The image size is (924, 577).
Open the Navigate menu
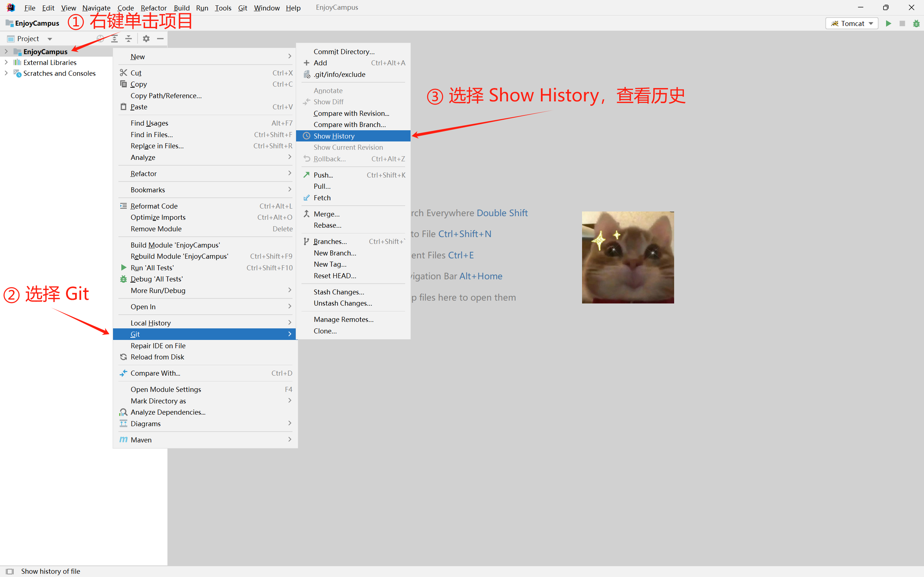tap(96, 8)
